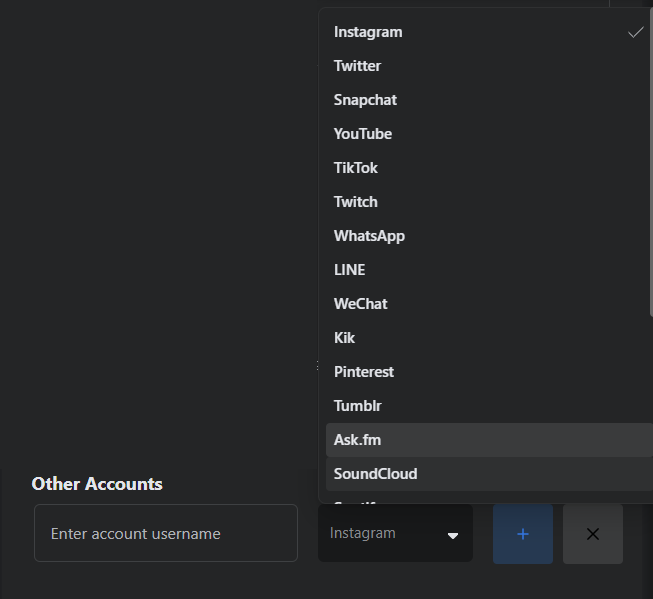Select Snapchat option

[x=489, y=100]
